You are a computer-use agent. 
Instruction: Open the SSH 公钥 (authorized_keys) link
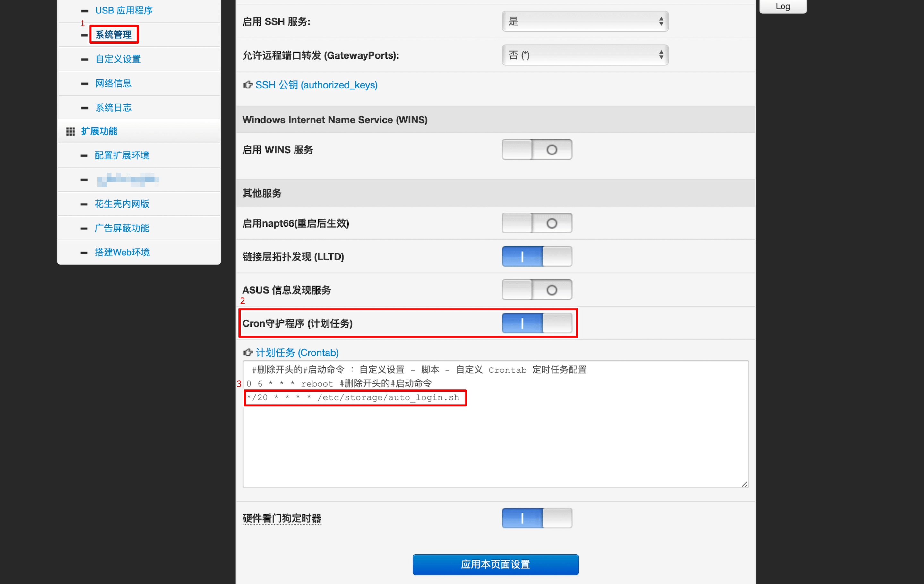tap(316, 85)
